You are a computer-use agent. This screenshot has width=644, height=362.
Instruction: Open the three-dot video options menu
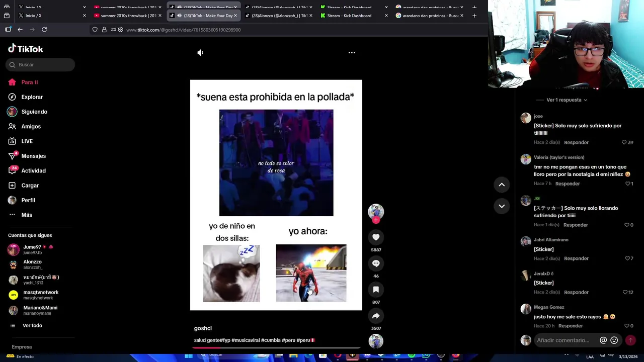[x=352, y=52]
